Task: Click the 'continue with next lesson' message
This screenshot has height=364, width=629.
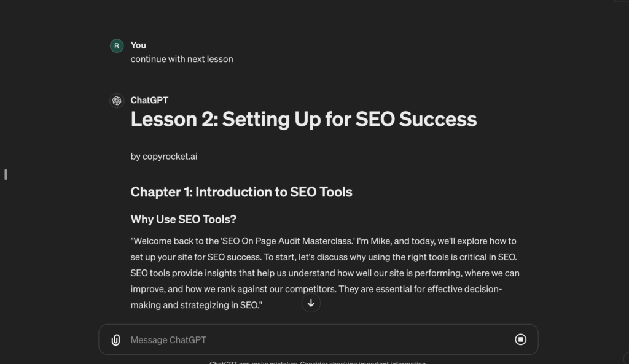Action: [182, 60]
